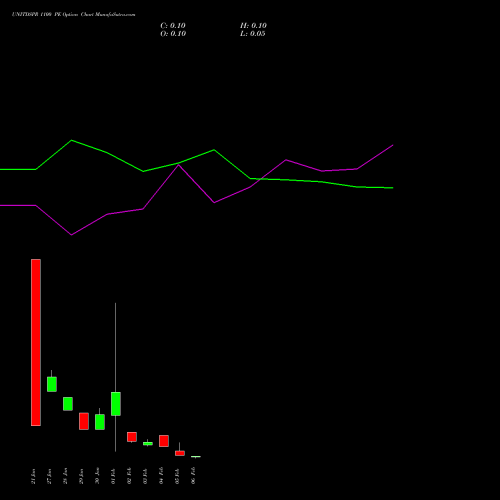This screenshot has width=500, height=500.
Task: Click the red candle above 04 Feb
Action: [164, 441]
